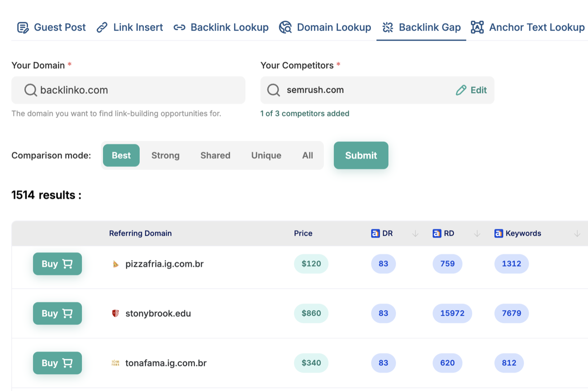
Task: Select Shared comparison mode
Action: point(215,155)
